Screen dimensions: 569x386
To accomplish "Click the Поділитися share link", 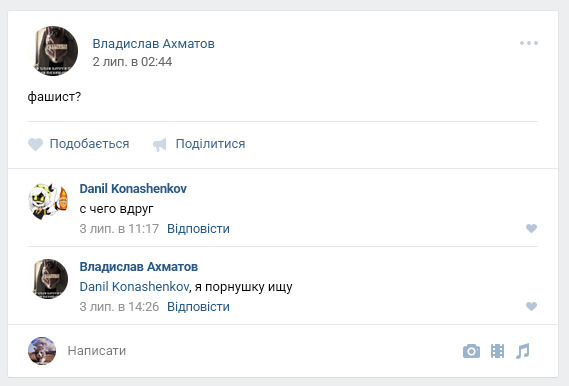I will (x=210, y=144).
